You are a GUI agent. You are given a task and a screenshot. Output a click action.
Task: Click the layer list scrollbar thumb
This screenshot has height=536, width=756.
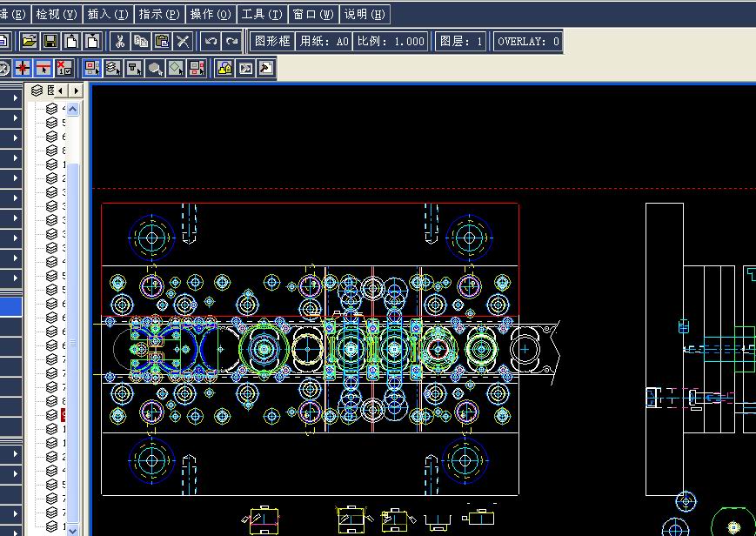[x=73, y=343]
